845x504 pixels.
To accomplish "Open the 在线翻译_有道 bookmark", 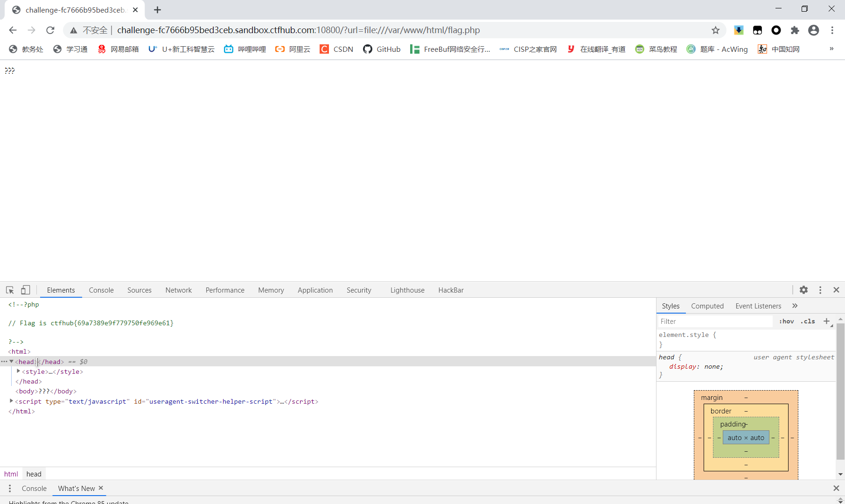I will point(596,49).
